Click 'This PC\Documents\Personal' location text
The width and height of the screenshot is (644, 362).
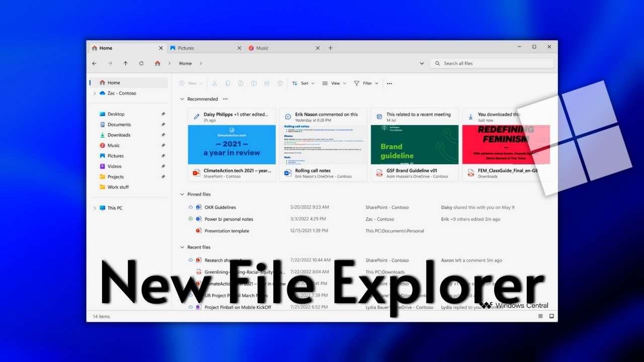[395, 231]
